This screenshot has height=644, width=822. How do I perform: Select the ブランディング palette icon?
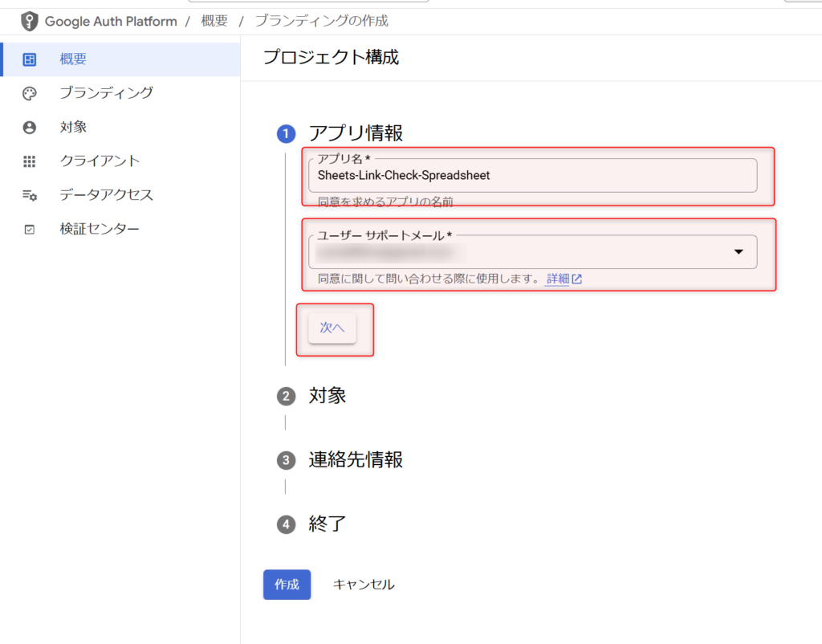tap(30, 92)
